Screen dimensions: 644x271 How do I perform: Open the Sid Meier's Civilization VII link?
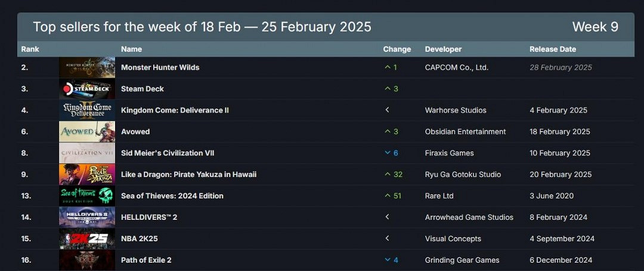tap(168, 153)
